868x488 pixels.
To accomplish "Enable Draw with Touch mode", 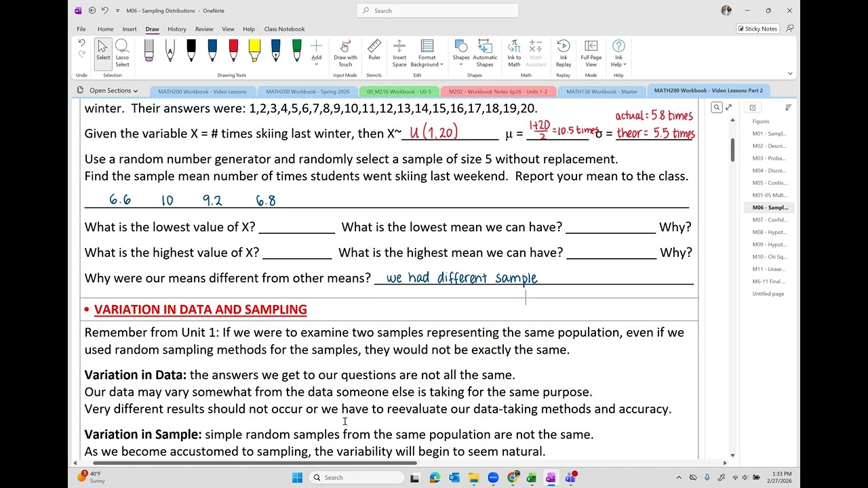I will pos(345,53).
